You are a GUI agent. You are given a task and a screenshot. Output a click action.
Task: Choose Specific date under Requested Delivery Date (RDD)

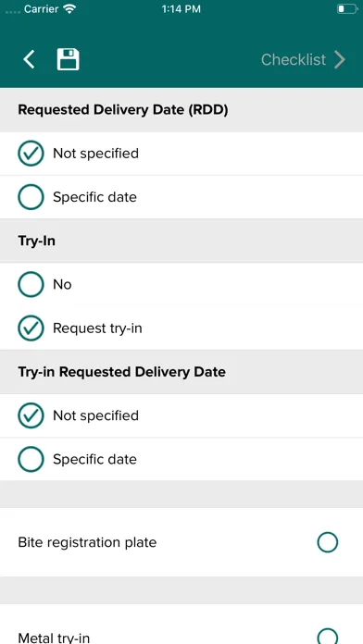click(x=181, y=197)
